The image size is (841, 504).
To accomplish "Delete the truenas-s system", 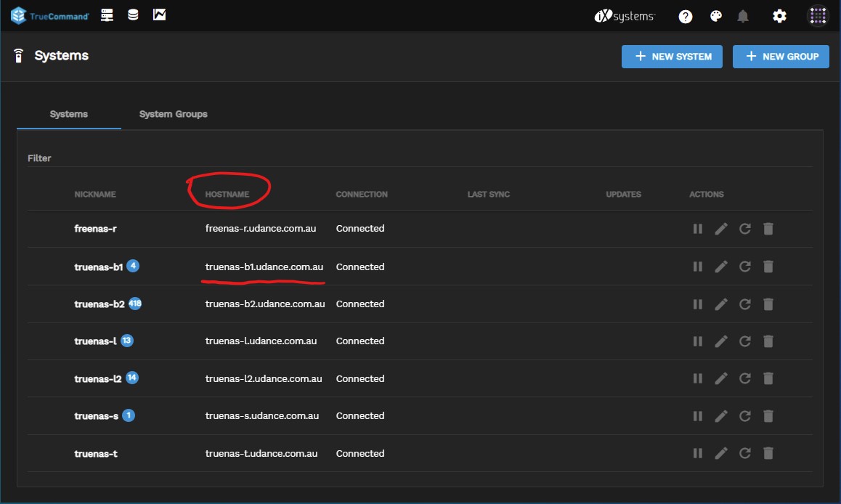I will pyautogui.click(x=768, y=416).
